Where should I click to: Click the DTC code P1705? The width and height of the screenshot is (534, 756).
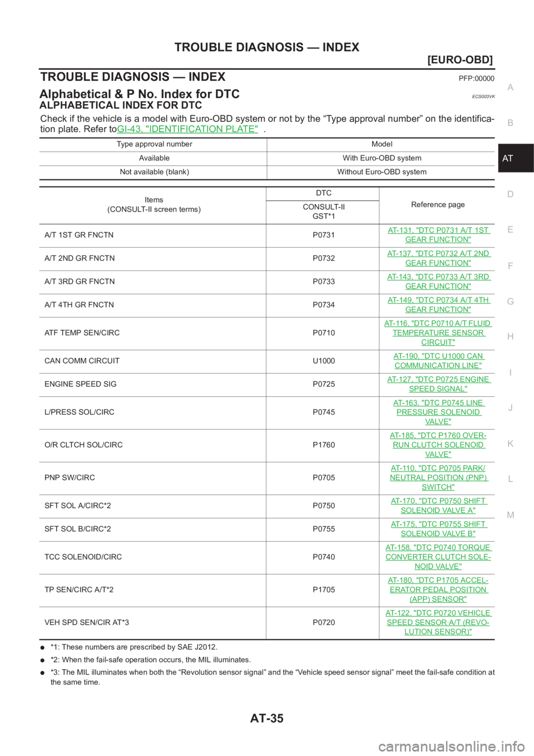(324, 590)
